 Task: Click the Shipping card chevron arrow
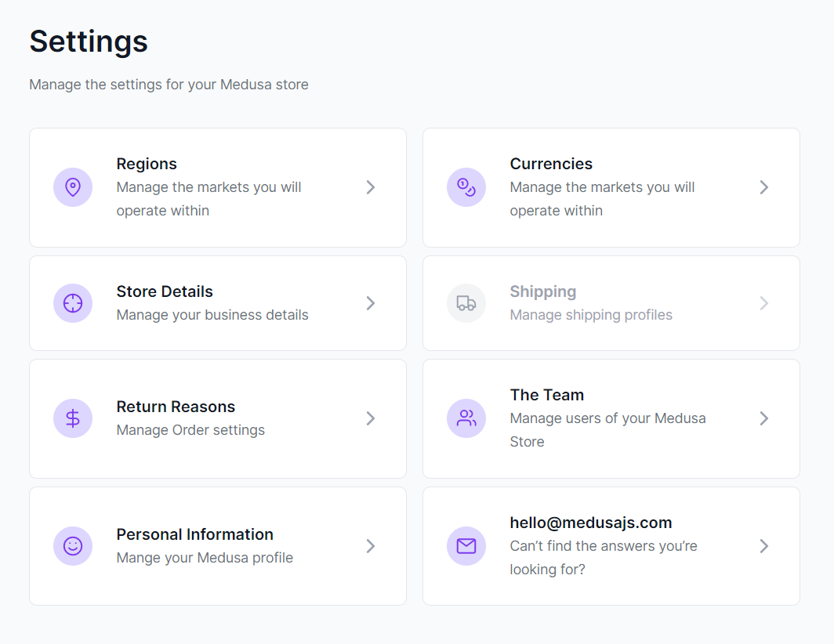[764, 303]
